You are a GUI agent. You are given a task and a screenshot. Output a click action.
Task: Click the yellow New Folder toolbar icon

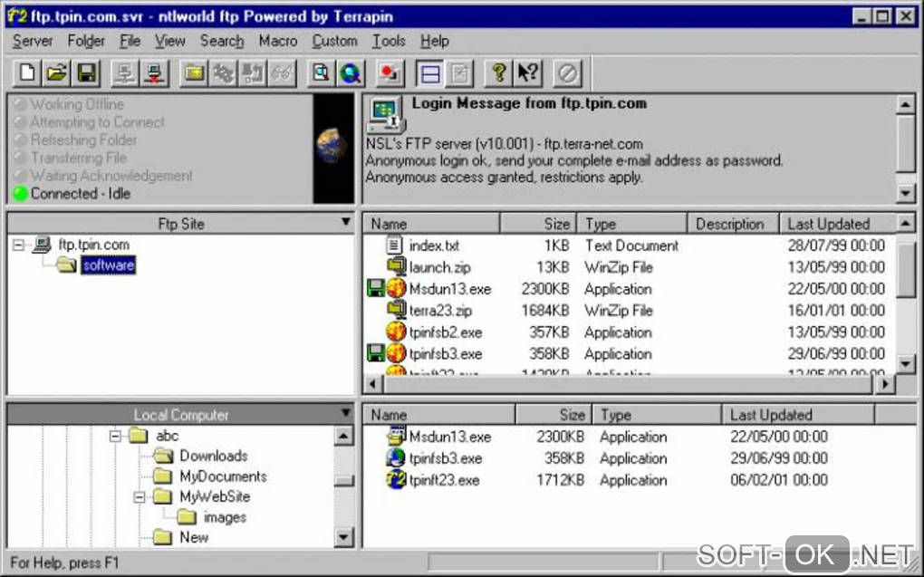(x=194, y=73)
